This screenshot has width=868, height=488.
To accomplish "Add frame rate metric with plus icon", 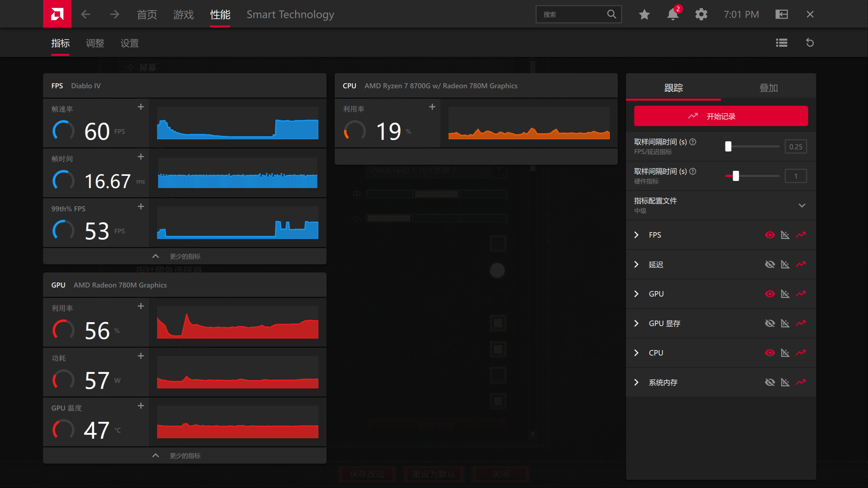I will tap(141, 107).
